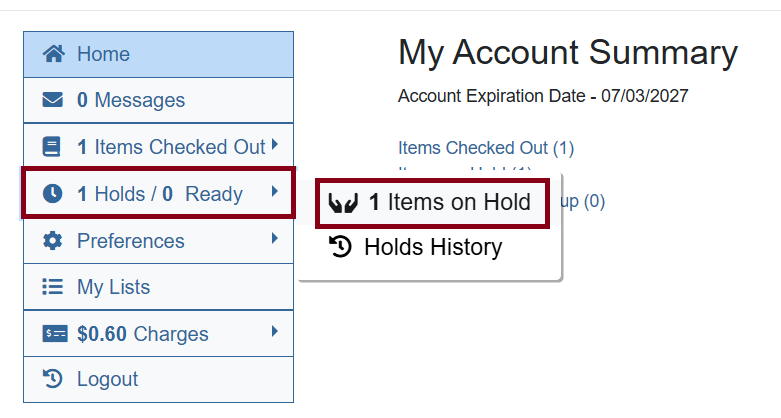Expand the Holds / Ready submenu arrow

point(274,192)
